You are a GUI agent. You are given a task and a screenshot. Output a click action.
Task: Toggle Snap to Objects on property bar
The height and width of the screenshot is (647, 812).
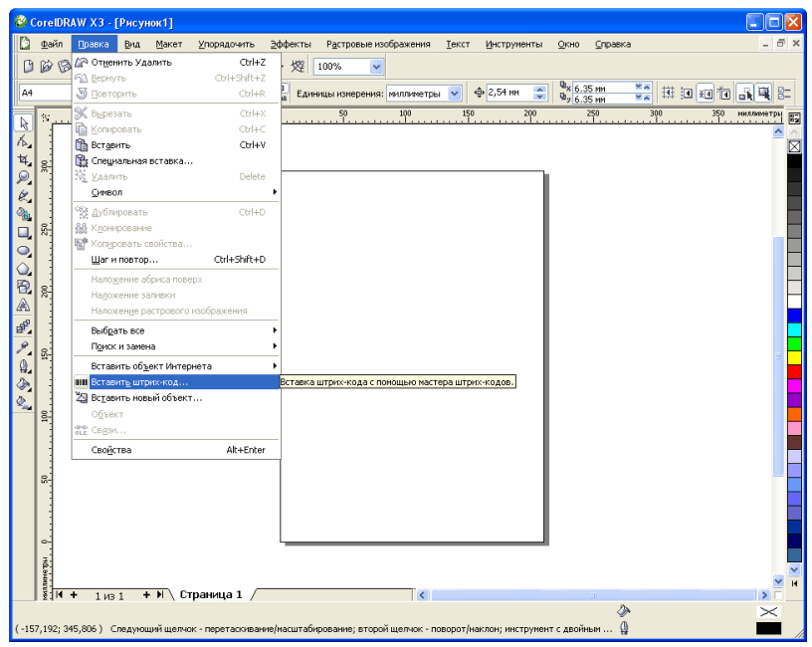click(x=706, y=94)
